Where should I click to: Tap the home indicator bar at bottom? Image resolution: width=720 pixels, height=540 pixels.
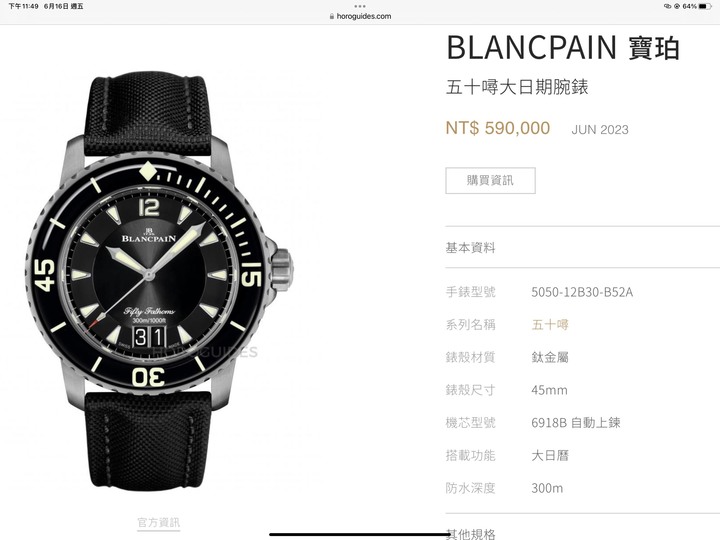(360, 534)
